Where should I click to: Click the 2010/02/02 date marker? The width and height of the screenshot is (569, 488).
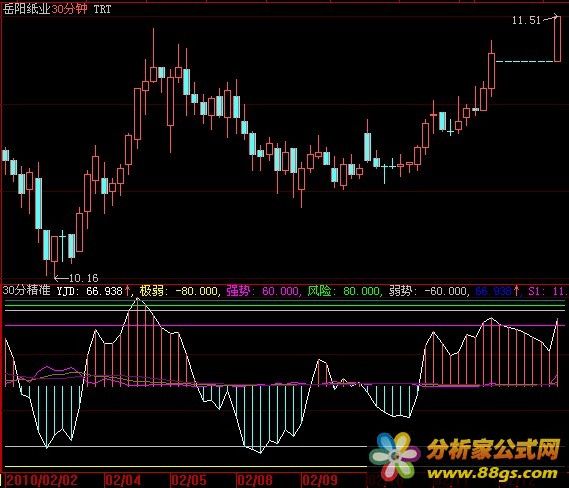pyautogui.click(x=42, y=480)
